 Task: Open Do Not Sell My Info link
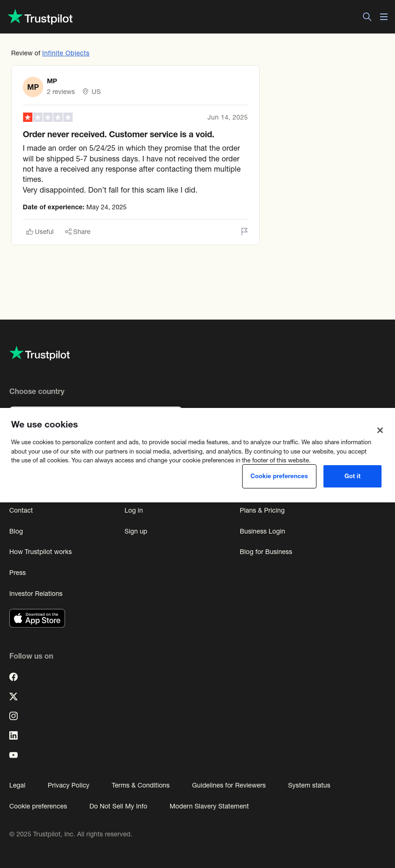click(x=118, y=806)
